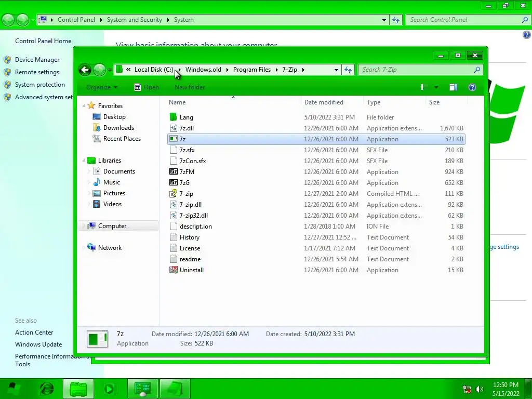Open explorer help question mark icon

[472, 87]
